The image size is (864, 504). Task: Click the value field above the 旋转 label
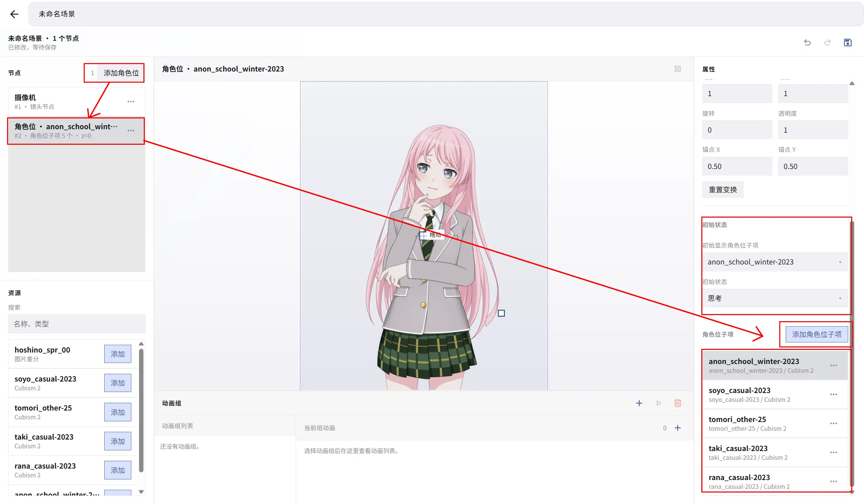[737, 93]
